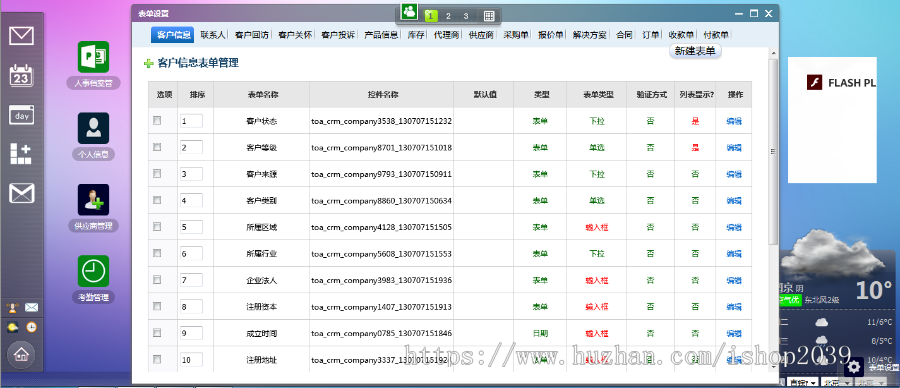Click the sort order field containing 6
900x388 pixels.
point(191,253)
